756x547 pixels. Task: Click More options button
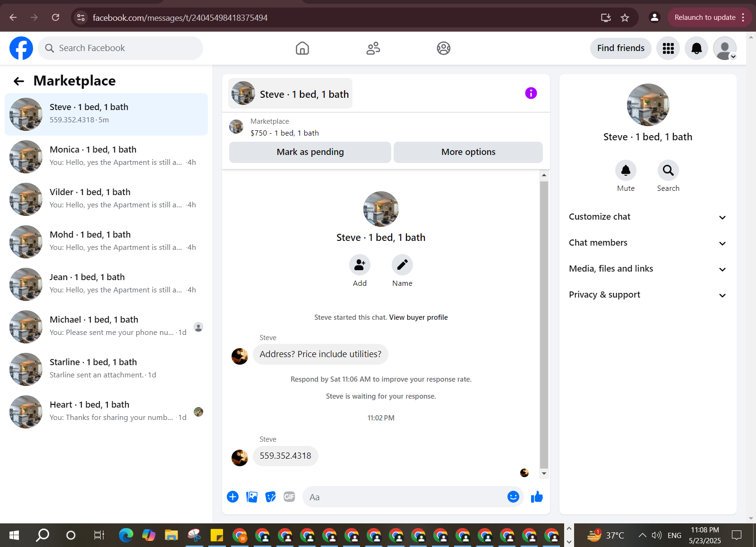point(468,152)
